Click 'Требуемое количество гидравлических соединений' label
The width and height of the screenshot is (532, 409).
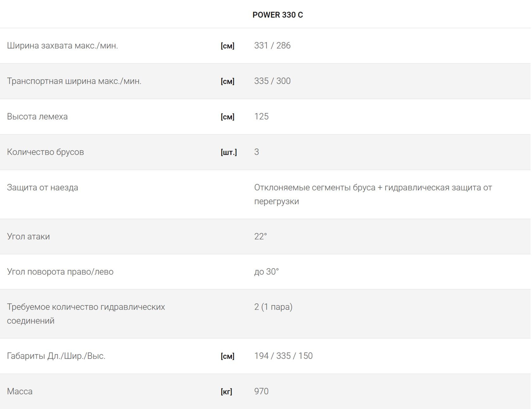86,313
